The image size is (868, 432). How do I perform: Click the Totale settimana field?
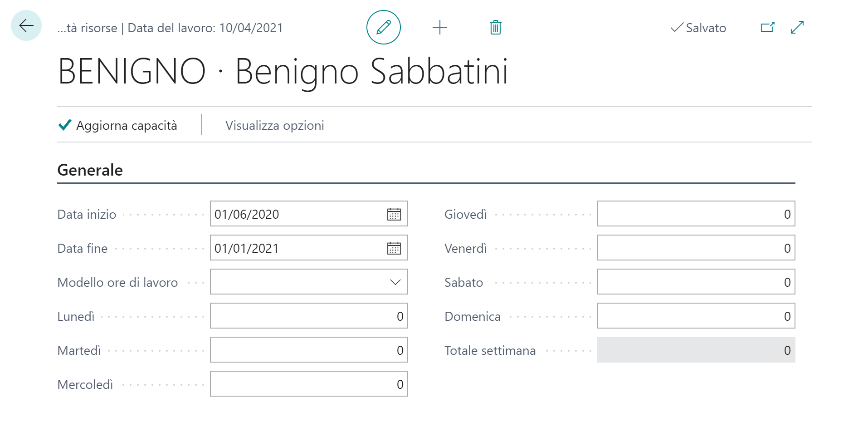tap(696, 349)
